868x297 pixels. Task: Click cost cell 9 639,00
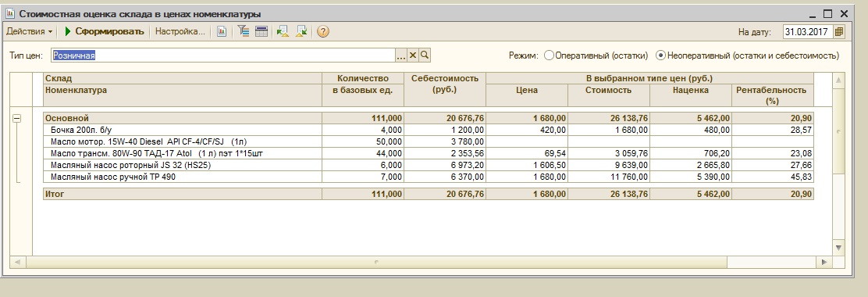coord(608,165)
